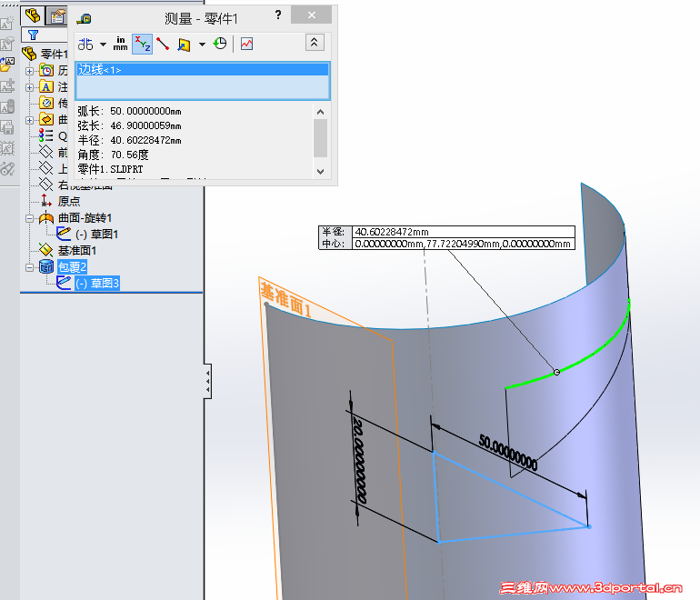
Task: Click the 半径 40.60228472mm result line in dialog
Action: 129,140
